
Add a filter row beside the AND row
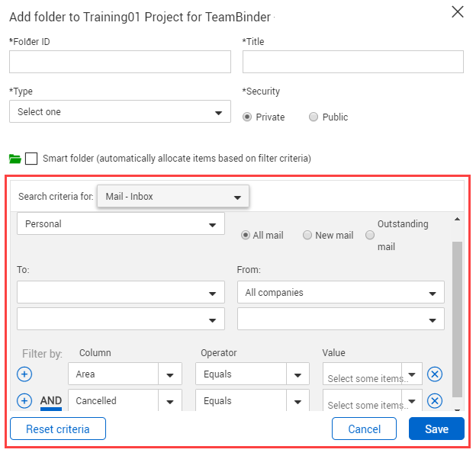pyautogui.click(x=24, y=400)
